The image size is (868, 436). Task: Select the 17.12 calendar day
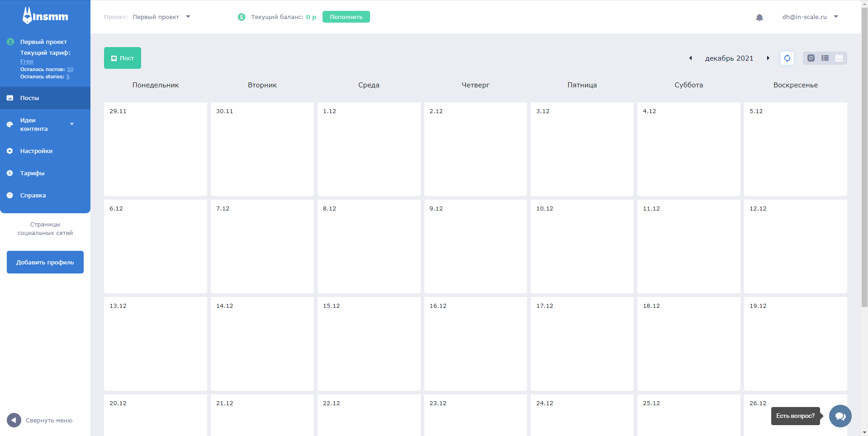click(x=582, y=344)
